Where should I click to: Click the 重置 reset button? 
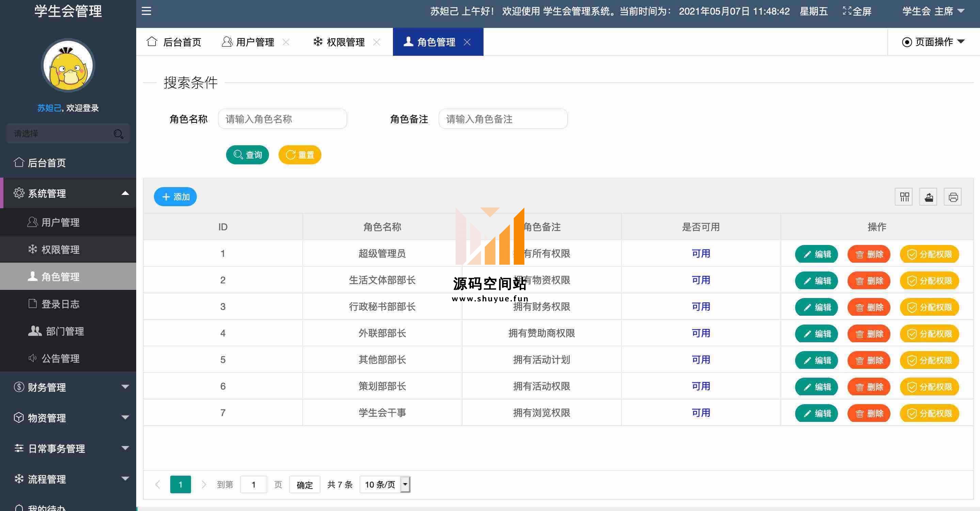click(300, 155)
